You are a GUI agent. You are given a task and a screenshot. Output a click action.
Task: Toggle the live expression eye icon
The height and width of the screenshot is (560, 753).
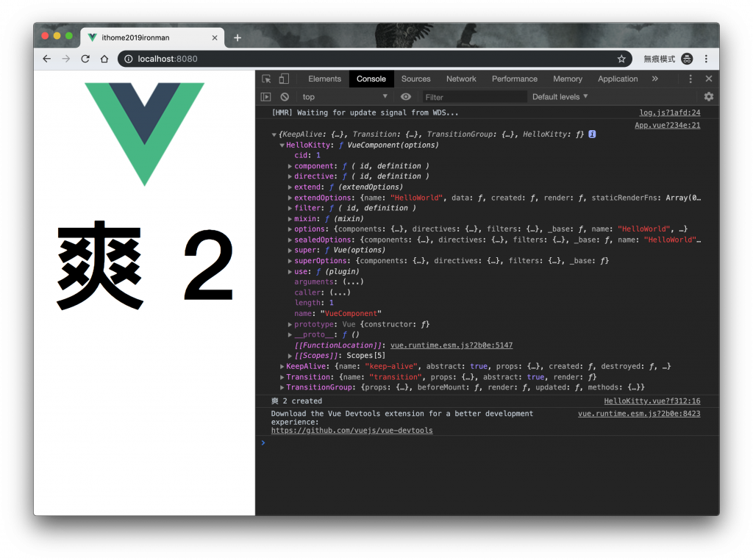[406, 97]
